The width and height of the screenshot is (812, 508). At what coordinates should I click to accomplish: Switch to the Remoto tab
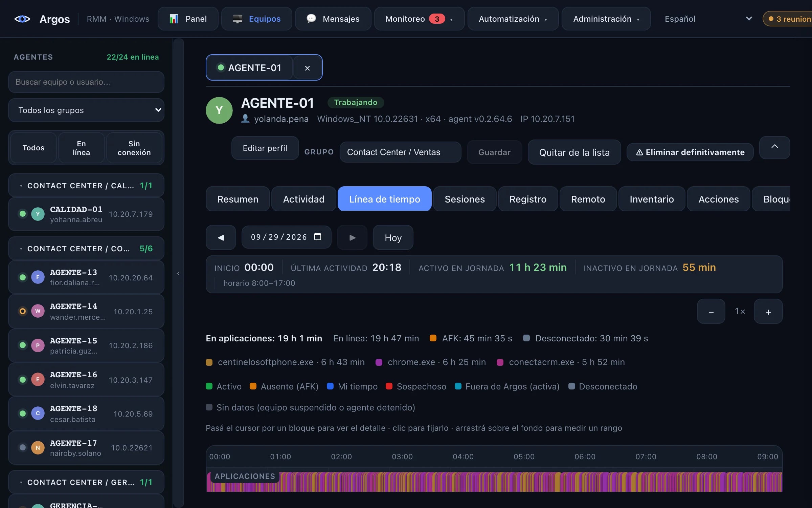(x=588, y=199)
